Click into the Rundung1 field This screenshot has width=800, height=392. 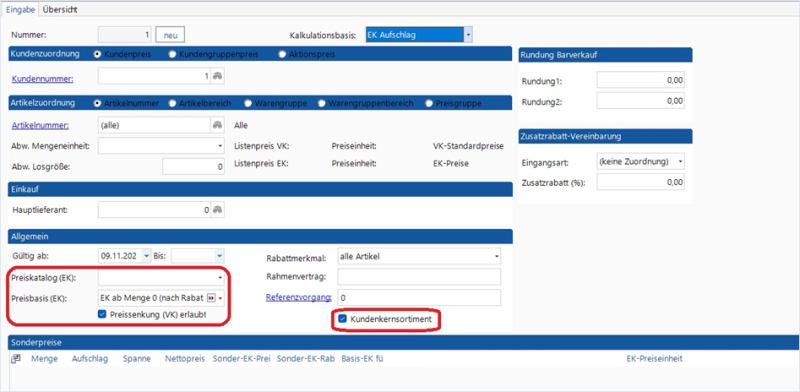tap(640, 80)
